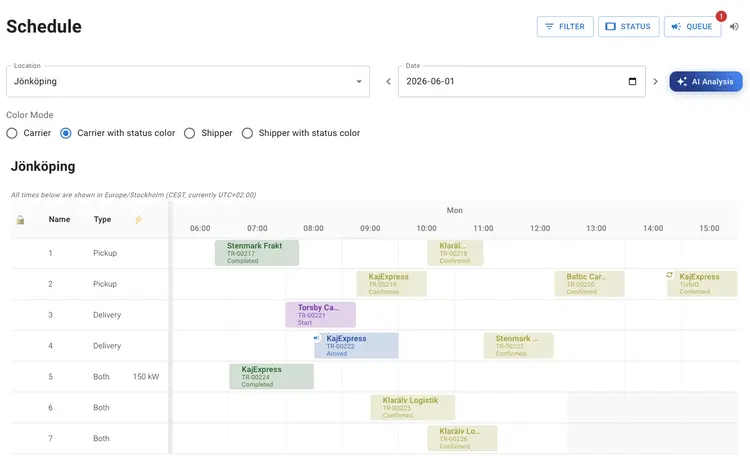Select Klarälv Logistik TR-00225 booking

tap(413, 408)
